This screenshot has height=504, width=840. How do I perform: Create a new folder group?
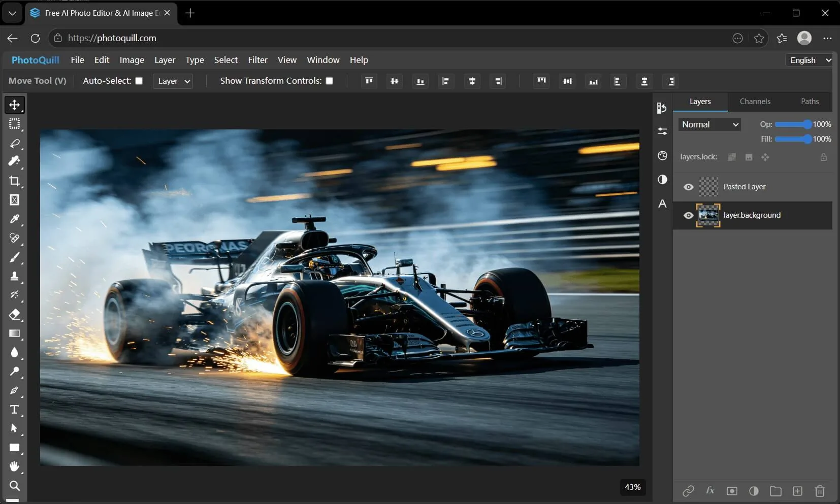[x=776, y=491]
